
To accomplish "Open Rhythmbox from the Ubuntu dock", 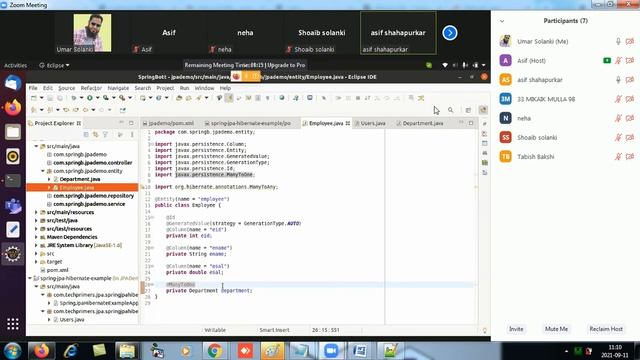I will [13, 156].
